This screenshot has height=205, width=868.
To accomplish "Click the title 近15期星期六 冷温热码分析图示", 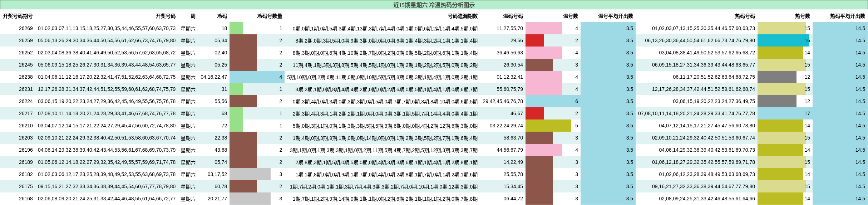I will click(x=434, y=5).
